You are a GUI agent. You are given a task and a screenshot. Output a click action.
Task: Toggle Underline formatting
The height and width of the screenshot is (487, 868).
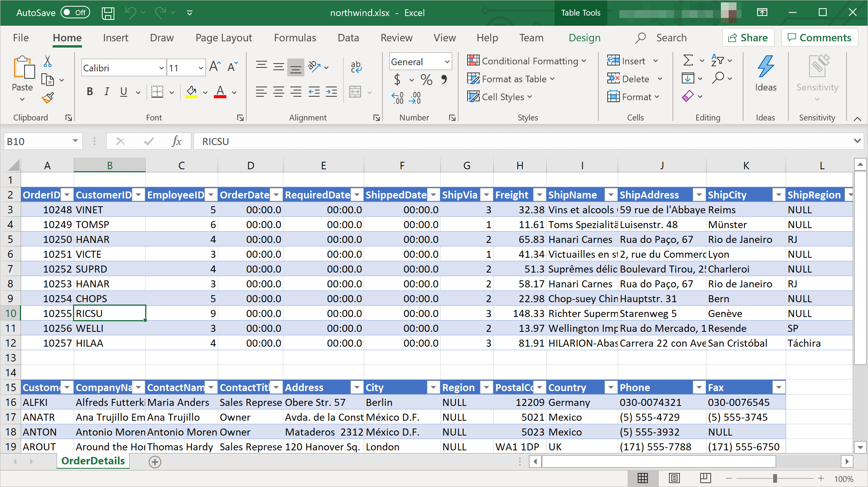(x=124, y=92)
